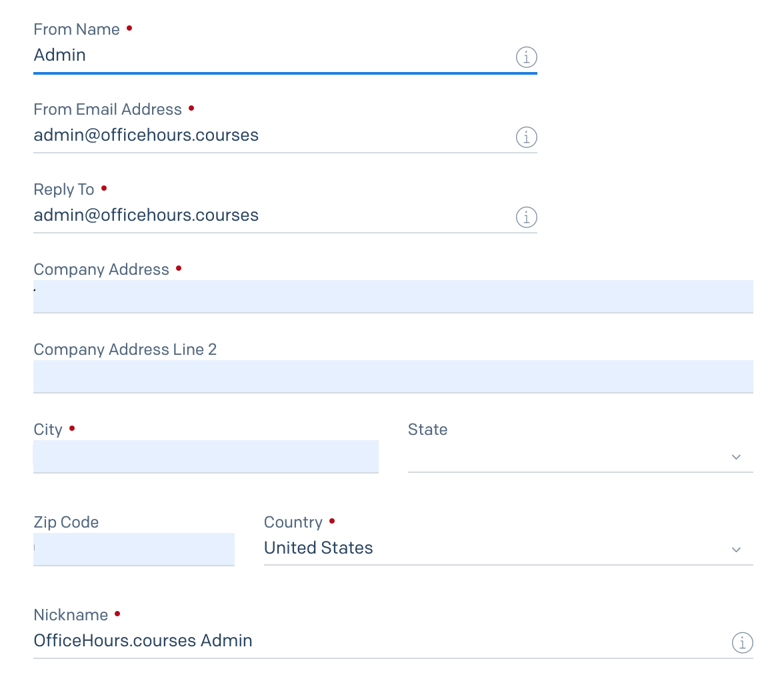
Task: Click the Company Address input field
Action: tap(393, 296)
